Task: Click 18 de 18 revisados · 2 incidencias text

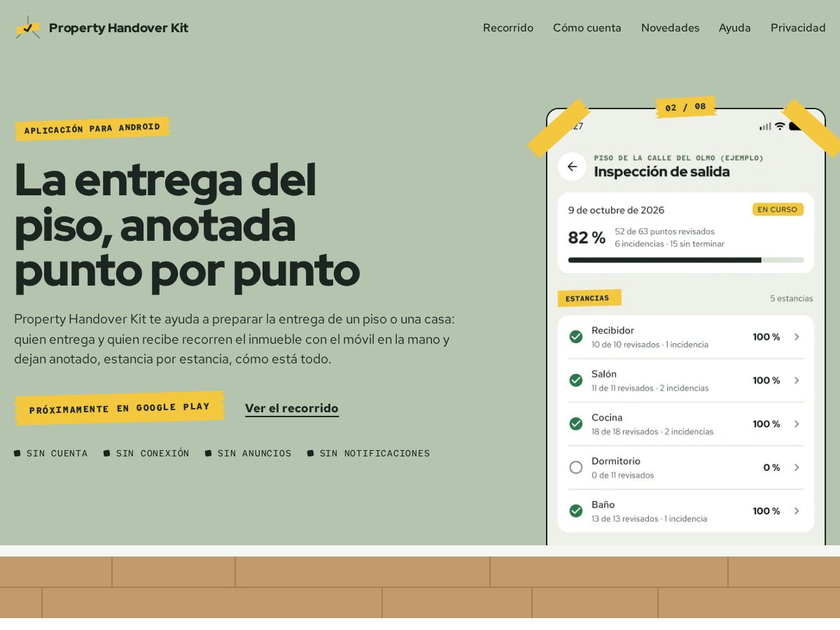Action: click(652, 431)
